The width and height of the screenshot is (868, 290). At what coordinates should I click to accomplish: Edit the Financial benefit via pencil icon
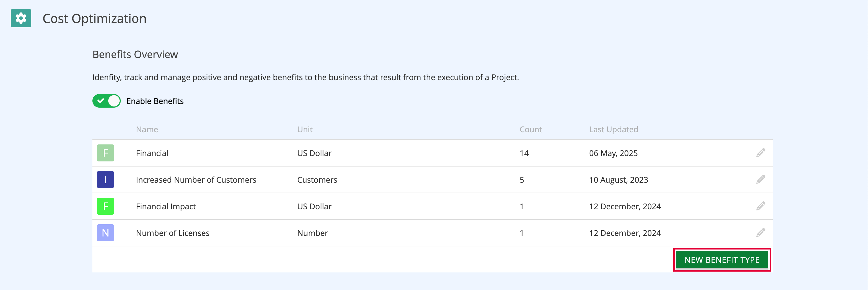[761, 153]
